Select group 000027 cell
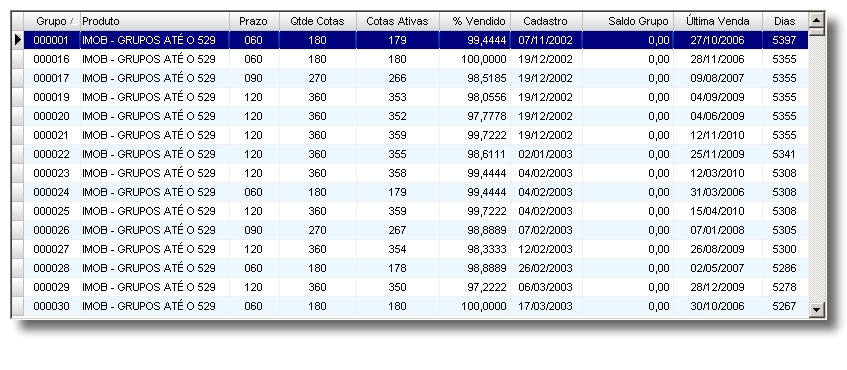Image resolution: width=847 pixels, height=370 pixels. coord(52,249)
